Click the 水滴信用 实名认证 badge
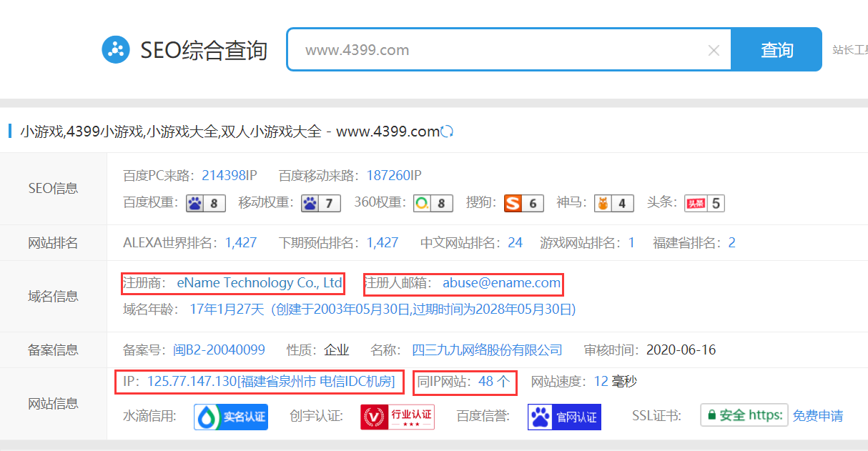The width and height of the screenshot is (868, 451). [231, 416]
